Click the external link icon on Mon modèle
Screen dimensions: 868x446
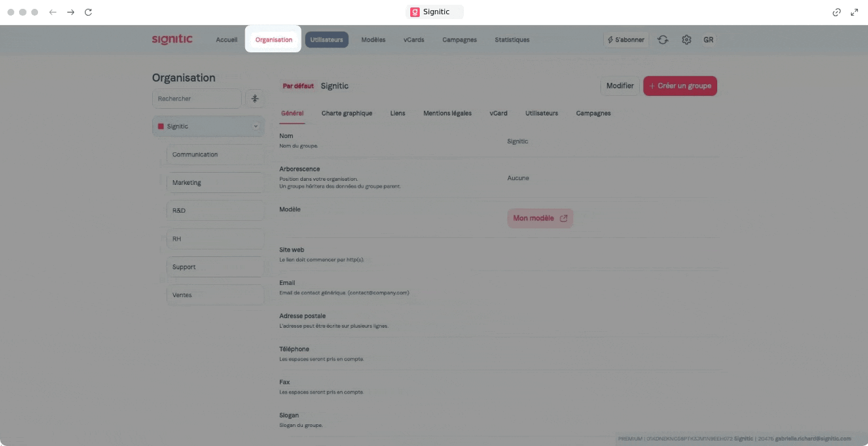coord(564,218)
